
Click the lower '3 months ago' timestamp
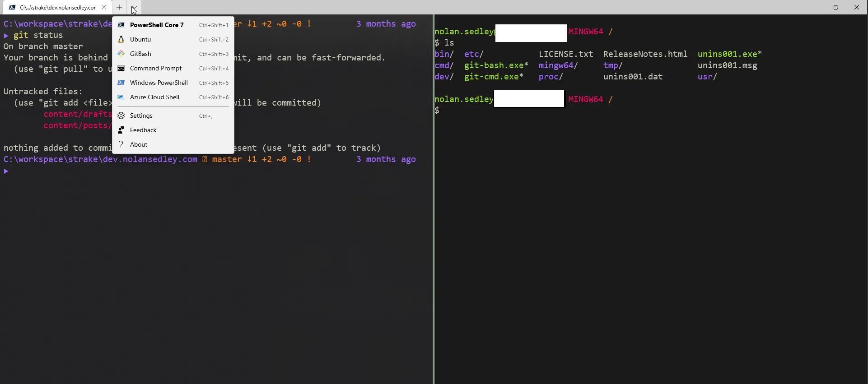click(386, 159)
